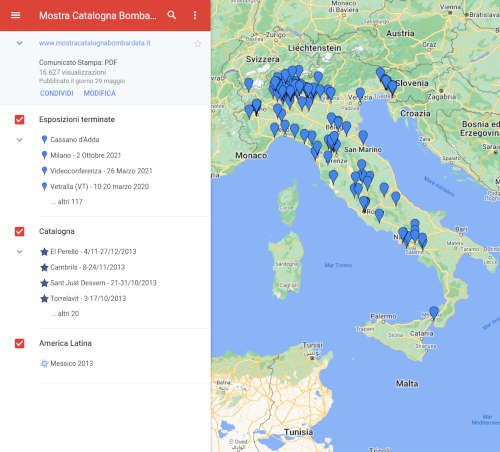Open the hamburger menu in red header
This screenshot has height=452, width=500.
[15, 15]
